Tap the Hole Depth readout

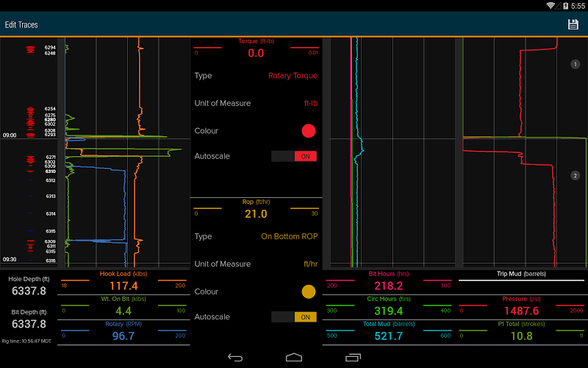(x=29, y=286)
